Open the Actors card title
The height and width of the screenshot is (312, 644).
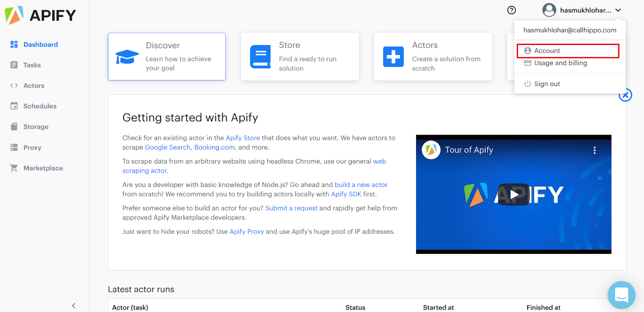point(425,45)
